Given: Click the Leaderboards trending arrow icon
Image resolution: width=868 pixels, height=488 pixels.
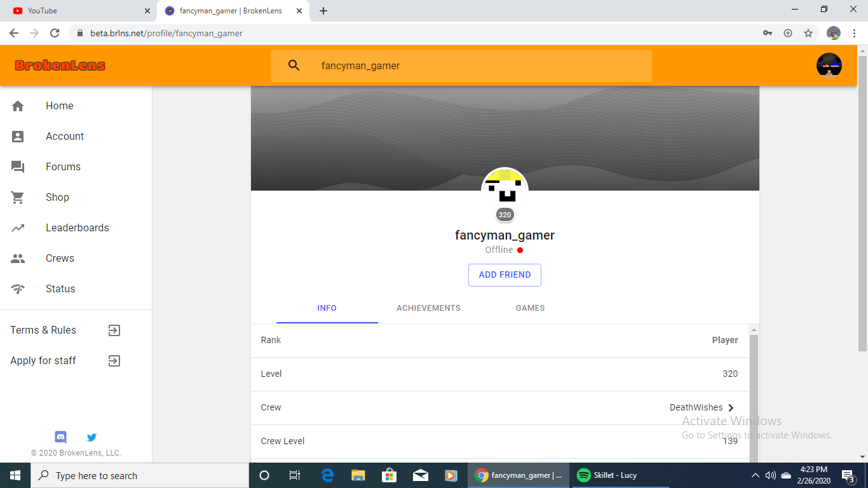Looking at the screenshot, I should pyautogui.click(x=18, y=228).
